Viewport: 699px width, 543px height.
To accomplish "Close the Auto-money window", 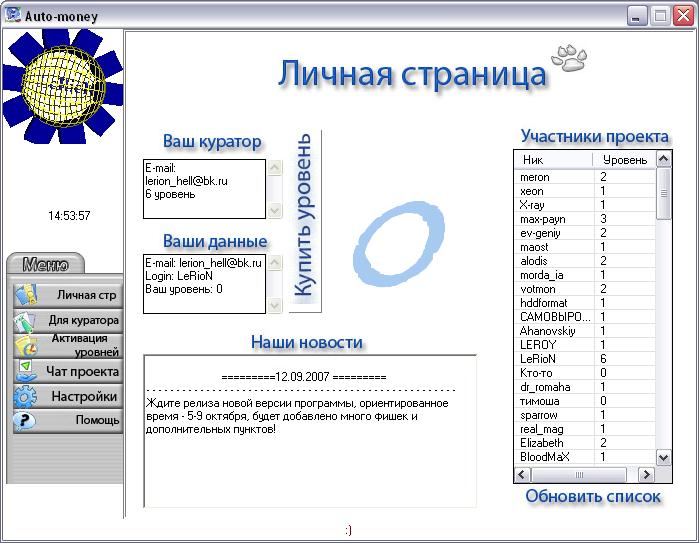I will 683,16.
